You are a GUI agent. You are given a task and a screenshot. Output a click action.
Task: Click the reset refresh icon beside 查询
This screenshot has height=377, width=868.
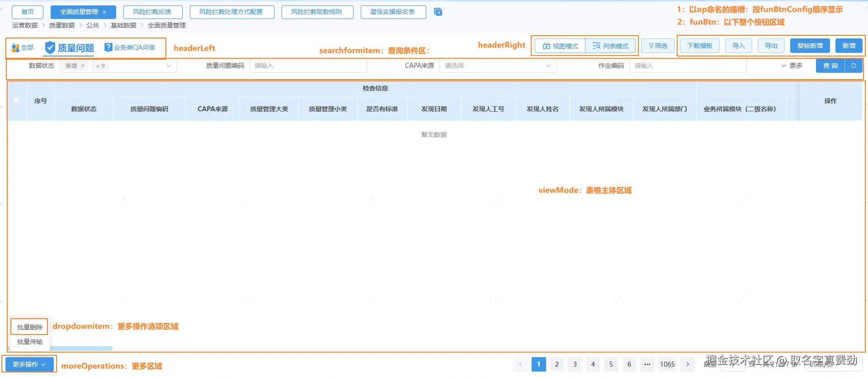[854, 66]
